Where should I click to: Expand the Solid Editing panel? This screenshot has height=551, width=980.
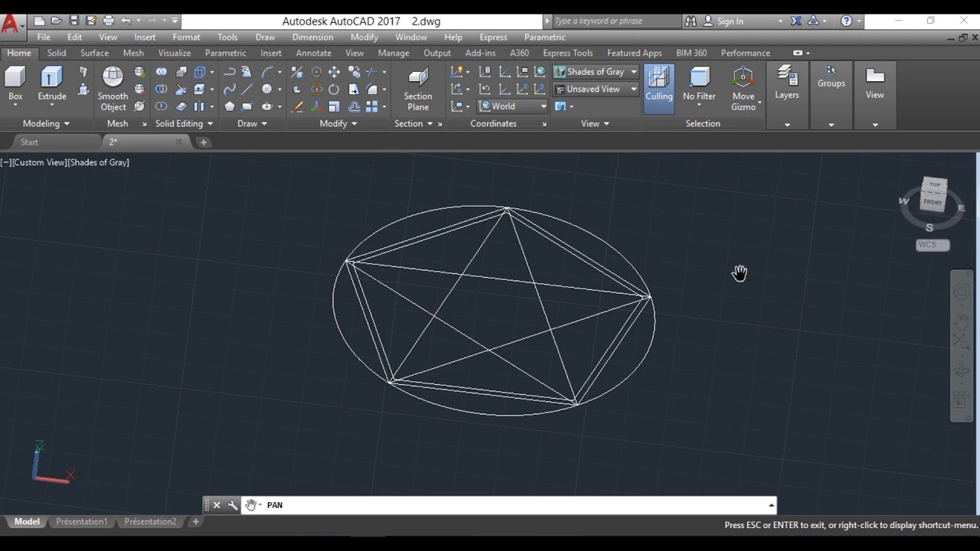185,123
